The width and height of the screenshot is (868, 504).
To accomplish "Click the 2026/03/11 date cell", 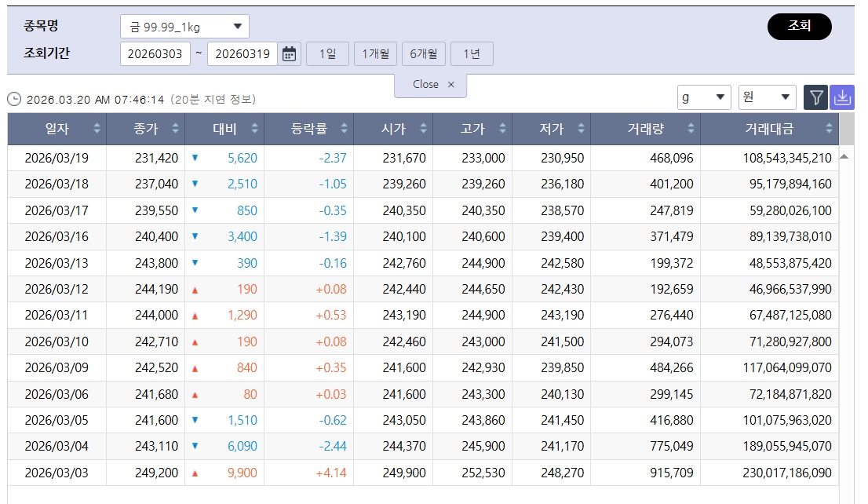I will (x=57, y=315).
